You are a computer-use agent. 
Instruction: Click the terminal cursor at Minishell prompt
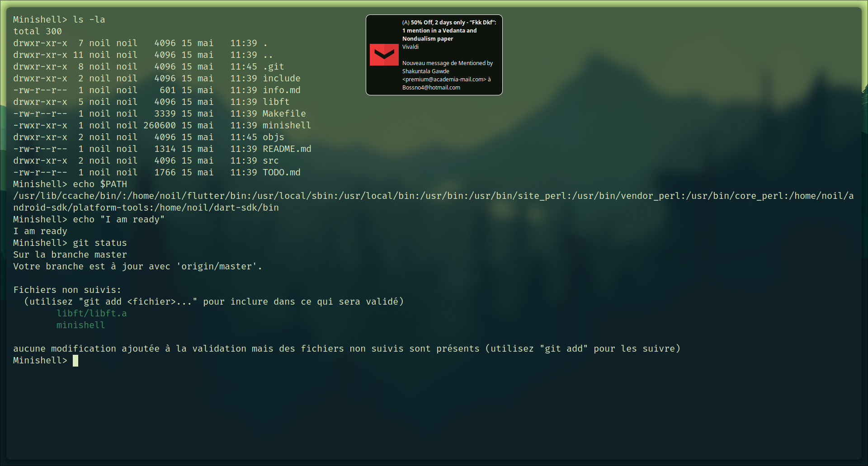click(75, 360)
